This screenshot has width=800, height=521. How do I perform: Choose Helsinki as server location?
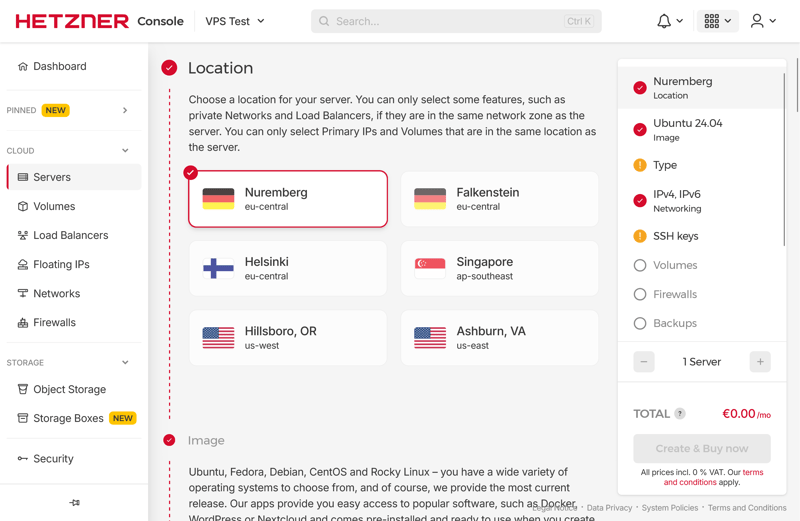[288, 268]
